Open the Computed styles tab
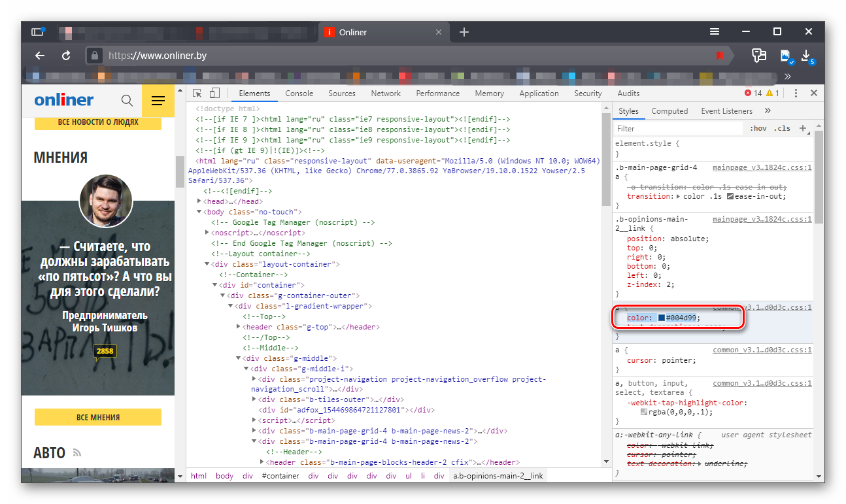The image size is (846, 504). [669, 111]
